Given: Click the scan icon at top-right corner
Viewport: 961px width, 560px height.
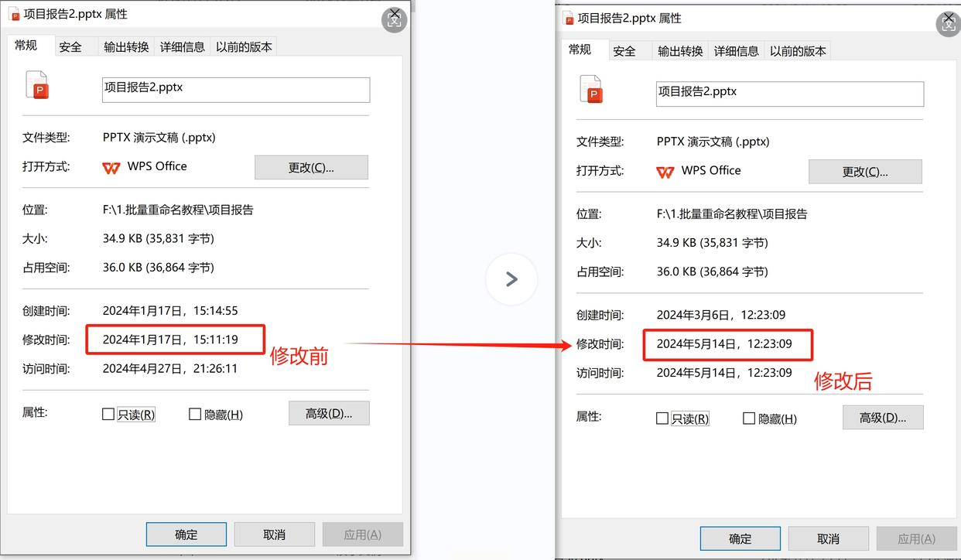Looking at the screenshot, I should pyautogui.click(x=949, y=24).
